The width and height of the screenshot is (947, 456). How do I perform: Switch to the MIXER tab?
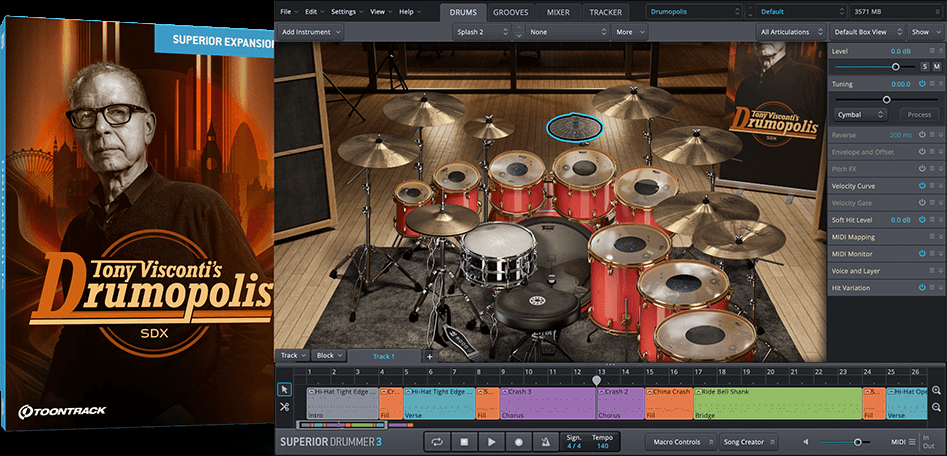click(x=558, y=12)
